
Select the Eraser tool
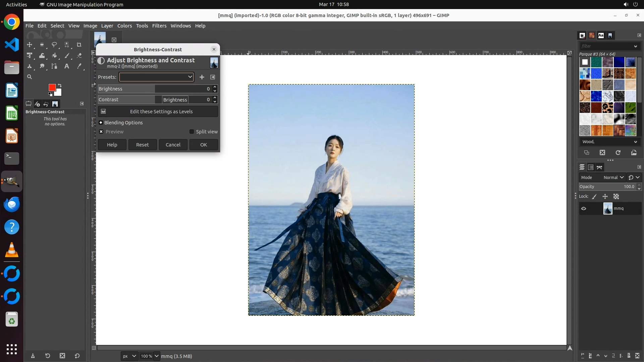(x=79, y=56)
